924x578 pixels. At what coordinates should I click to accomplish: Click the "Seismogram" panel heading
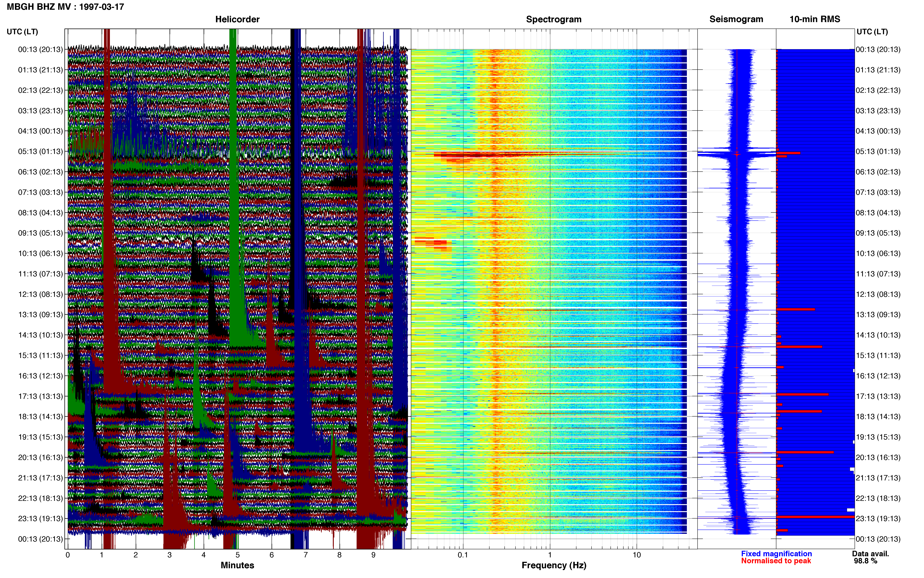(x=736, y=19)
